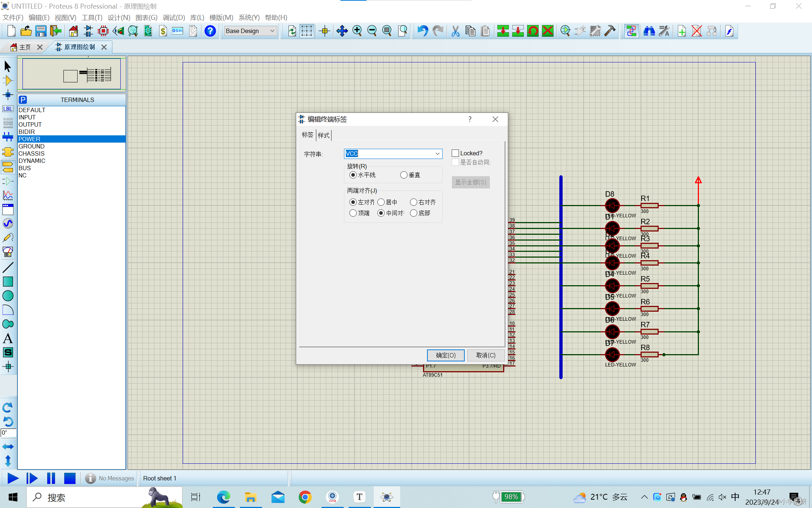Click the Cut scissors icon
812x508 pixels.
(455, 31)
